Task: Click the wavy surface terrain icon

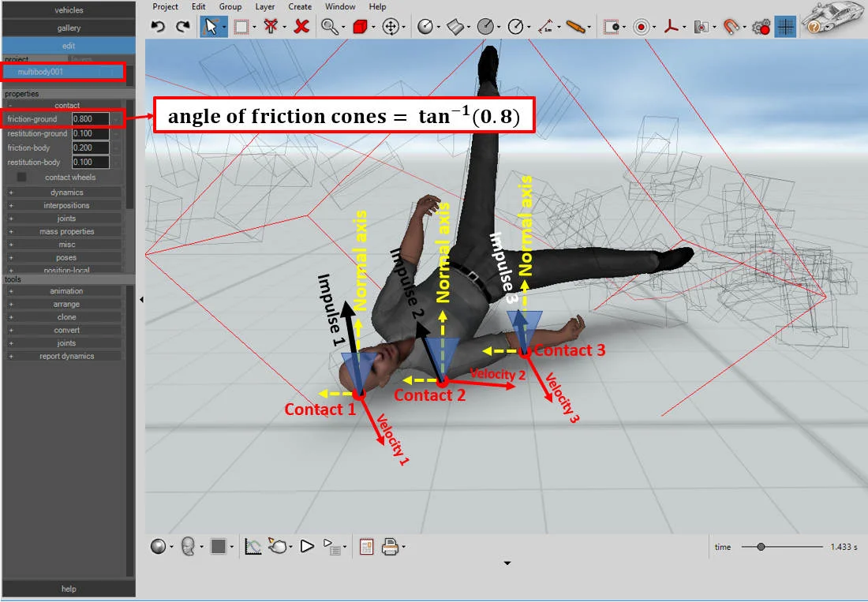Action: (455, 27)
